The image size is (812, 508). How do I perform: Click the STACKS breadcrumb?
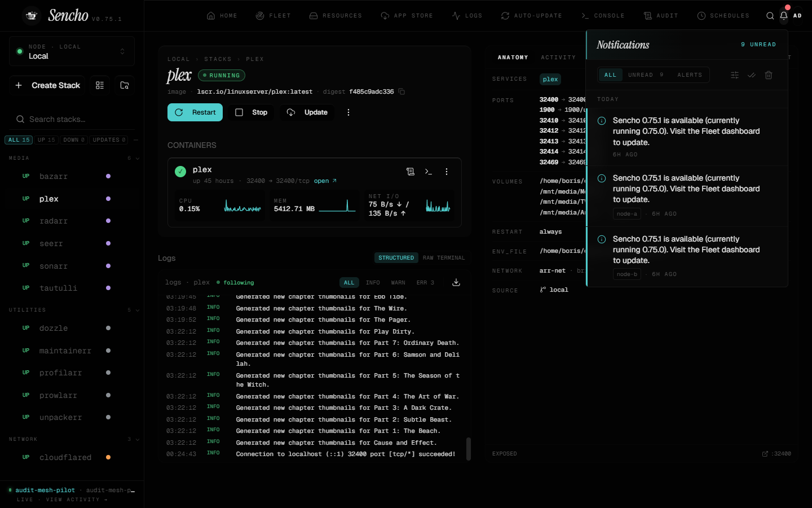pyautogui.click(x=218, y=59)
